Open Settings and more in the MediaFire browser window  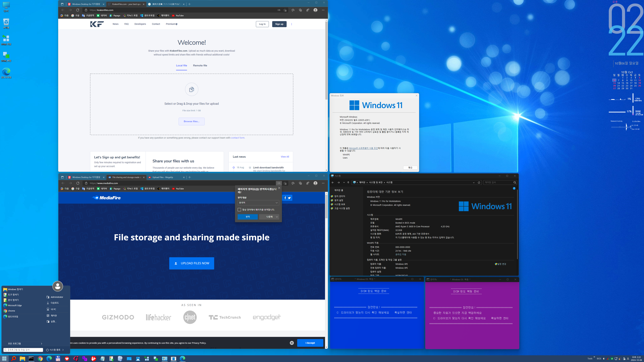point(323,183)
